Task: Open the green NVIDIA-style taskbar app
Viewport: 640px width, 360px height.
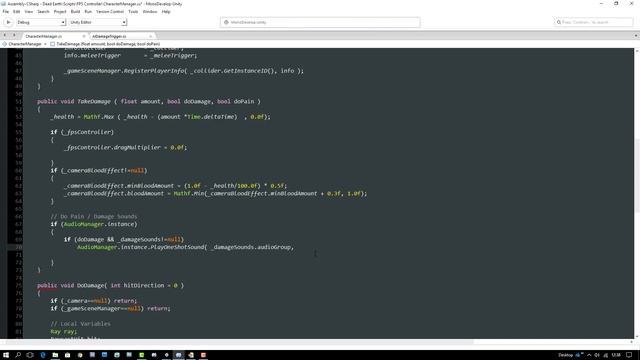Action: pyautogui.click(x=142, y=355)
